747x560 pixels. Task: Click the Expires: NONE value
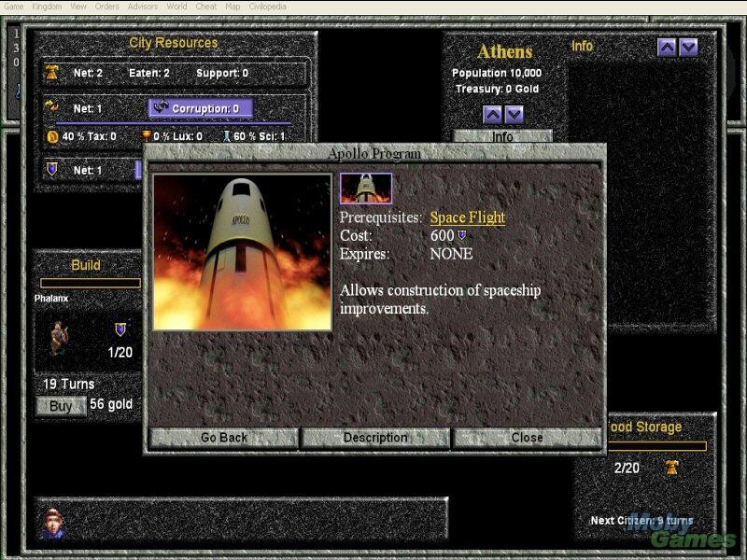coord(451,254)
